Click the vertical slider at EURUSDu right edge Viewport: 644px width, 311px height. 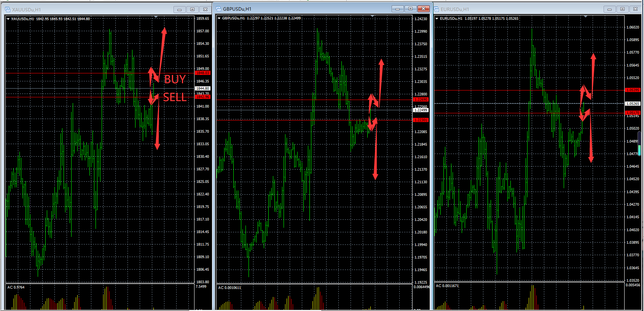640,143
